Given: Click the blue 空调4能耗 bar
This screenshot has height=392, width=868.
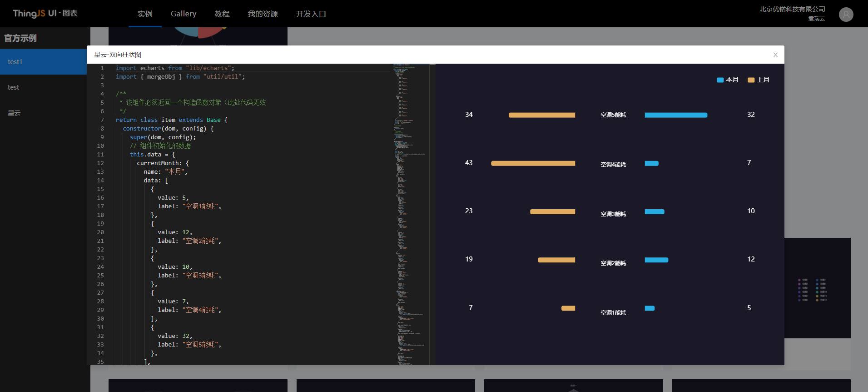Looking at the screenshot, I should pos(652,163).
